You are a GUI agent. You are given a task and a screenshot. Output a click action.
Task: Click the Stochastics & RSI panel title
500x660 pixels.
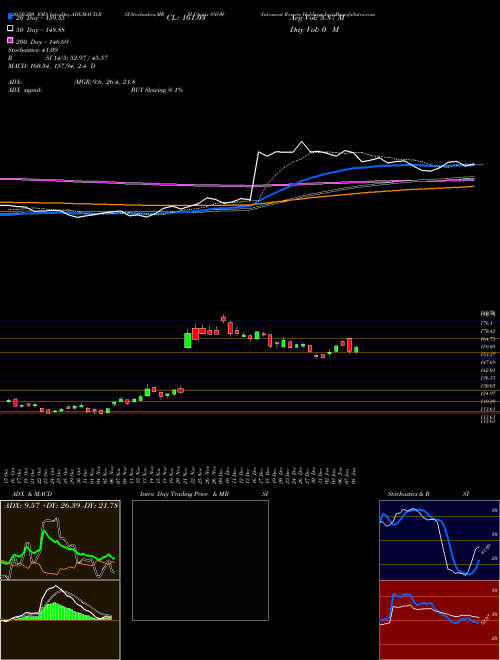click(428, 494)
